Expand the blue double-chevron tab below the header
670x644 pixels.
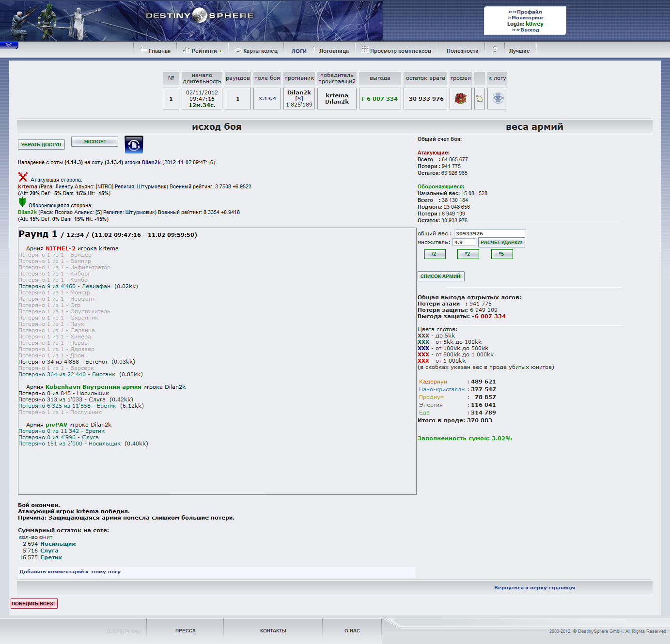tap(9, 45)
